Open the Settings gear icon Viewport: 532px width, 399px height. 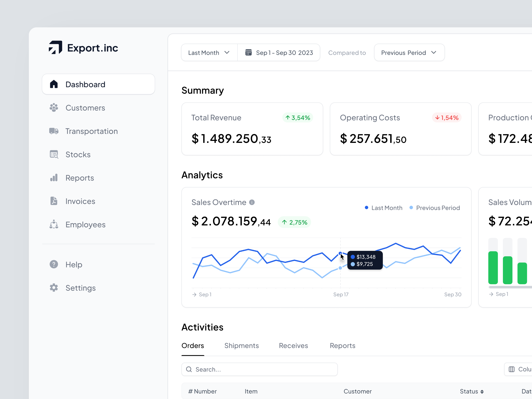pos(53,288)
